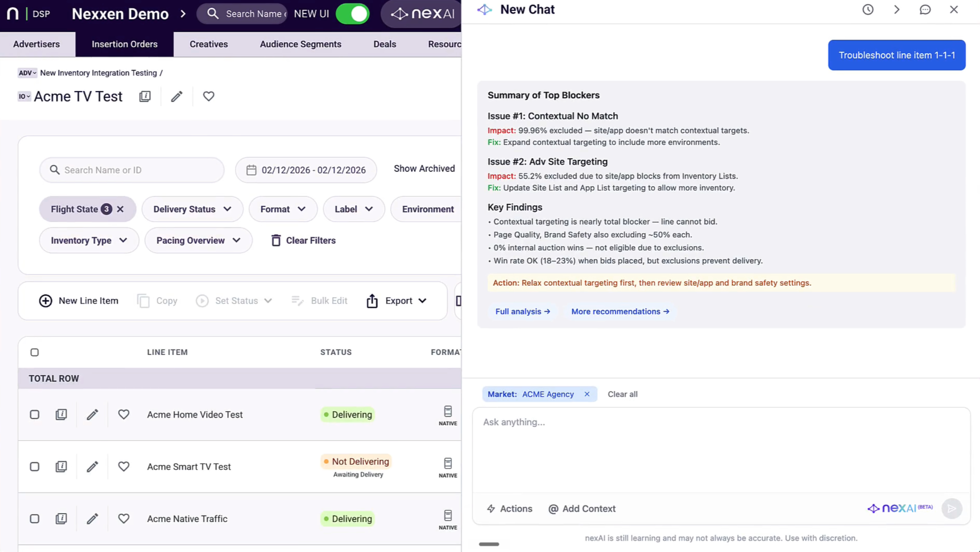Image resolution: width=980 pixels, height=552 pixels.
Task: Click the More recommendations link
Action: 620,312
